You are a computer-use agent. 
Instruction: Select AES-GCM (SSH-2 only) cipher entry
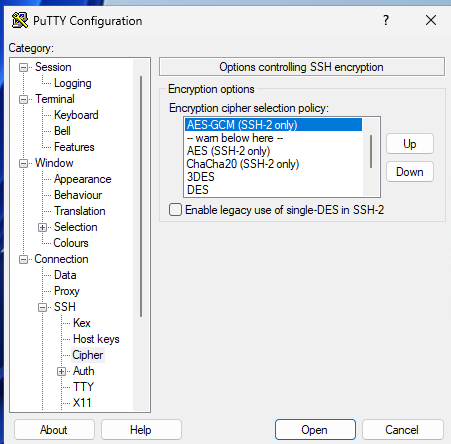point(273,125)
